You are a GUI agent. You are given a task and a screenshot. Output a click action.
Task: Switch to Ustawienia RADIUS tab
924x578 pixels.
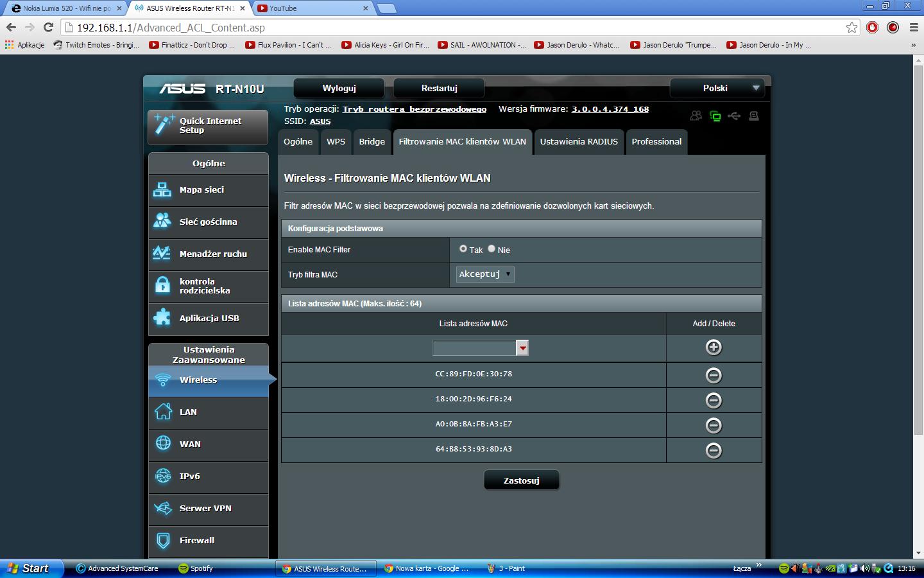(x=579, y=142)
